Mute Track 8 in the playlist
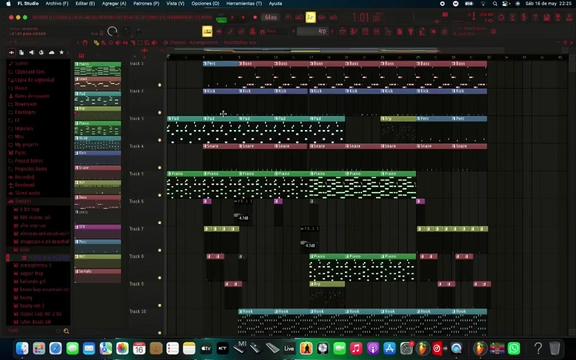This screenshot has width=576, height=360. 159,278
